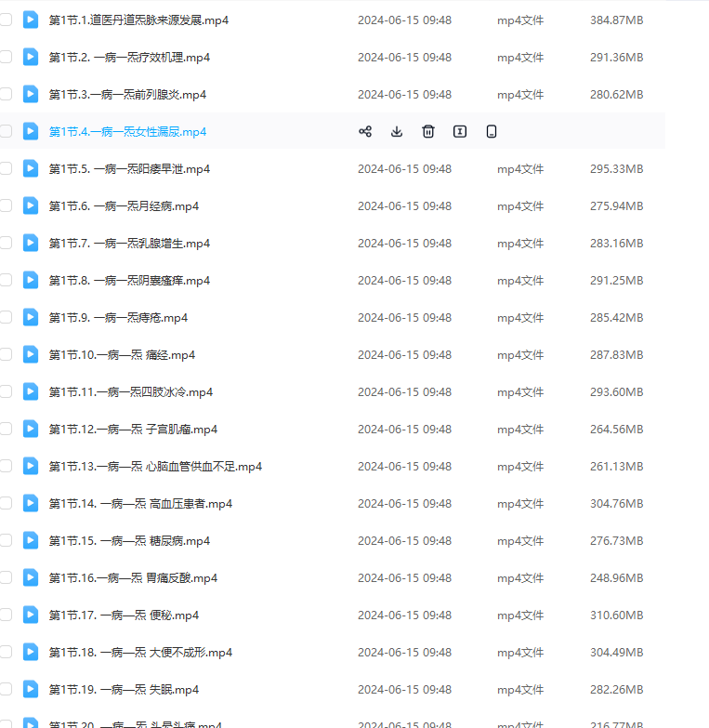Click the share icon on the hovered row
The image size is (709, 728).
(x=365, y=131)
